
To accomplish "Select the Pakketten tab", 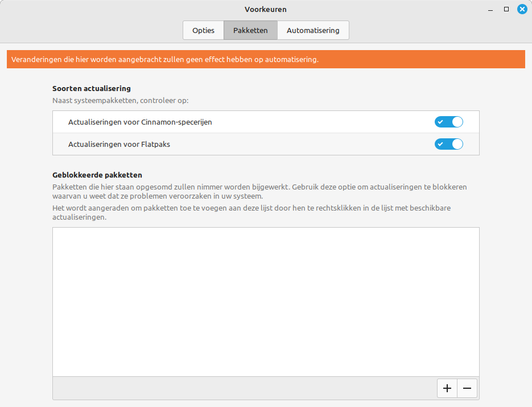I will 250,30.
